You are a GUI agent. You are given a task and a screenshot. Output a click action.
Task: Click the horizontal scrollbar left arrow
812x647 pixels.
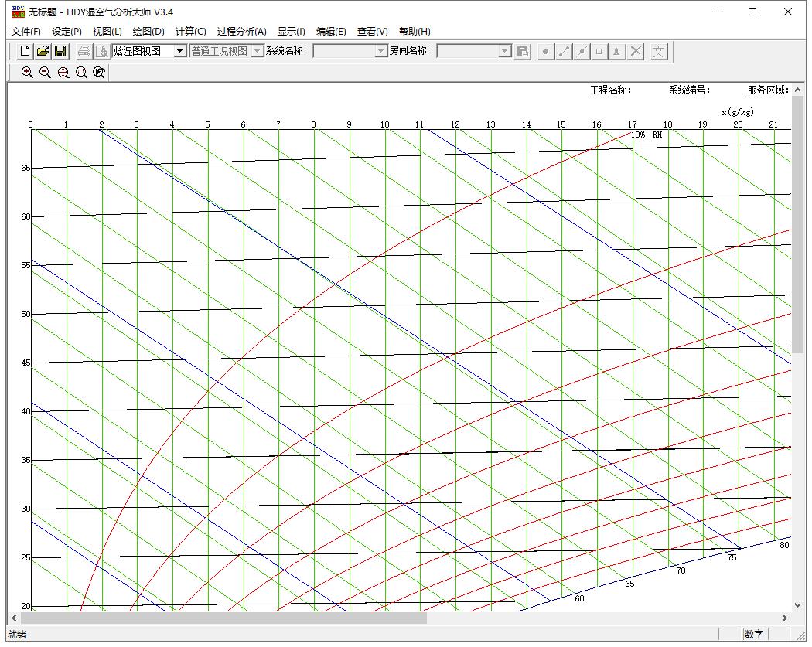pos(14,618)
